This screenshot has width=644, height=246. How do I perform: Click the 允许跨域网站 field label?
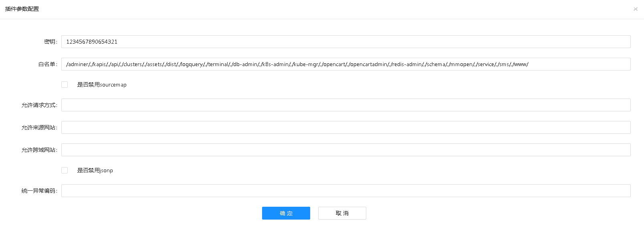coord(39,150)
